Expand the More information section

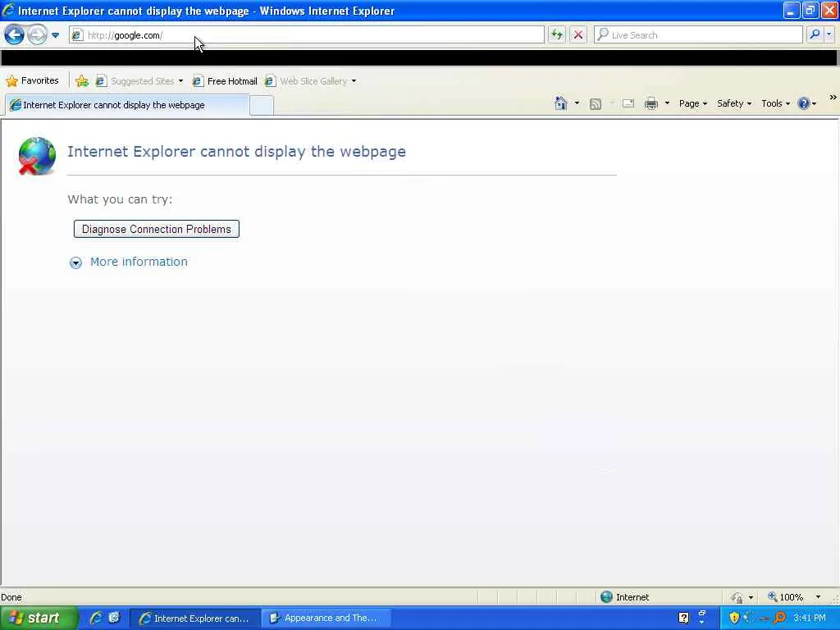[129, 262]
